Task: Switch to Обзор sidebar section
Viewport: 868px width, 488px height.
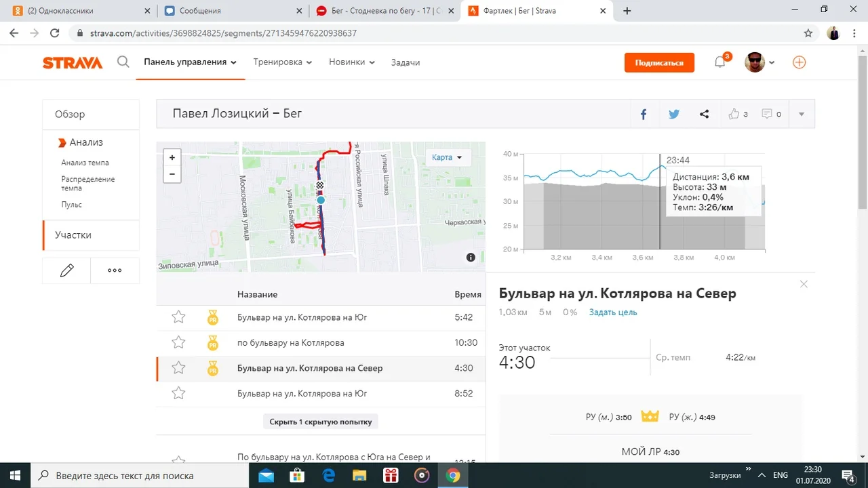Action: tap(91, 114)
